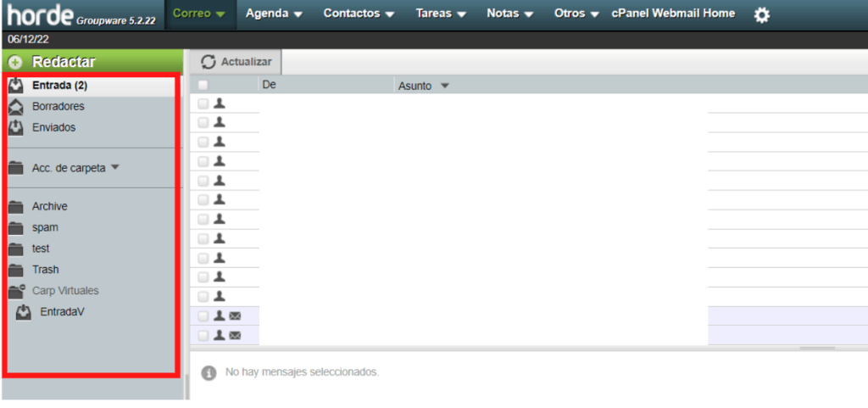Image resolution: width=868 pixels, height=408 pixels.
Task: Sort messages by the De column
Action: [x=270, y=85]
